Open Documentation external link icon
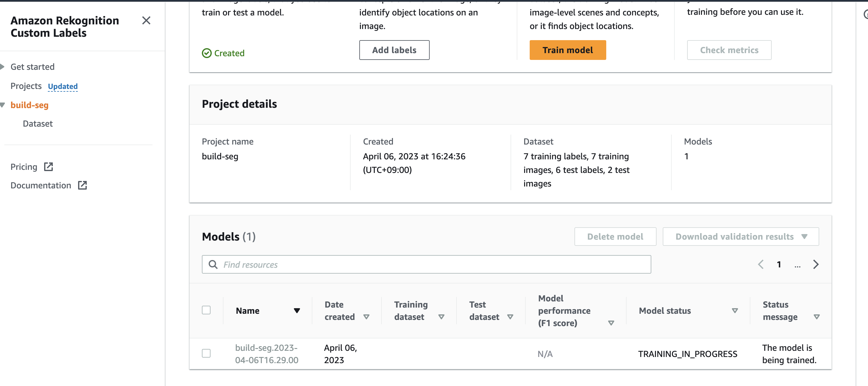Screen dimensions: 868x386 click(x=82, y=185)
